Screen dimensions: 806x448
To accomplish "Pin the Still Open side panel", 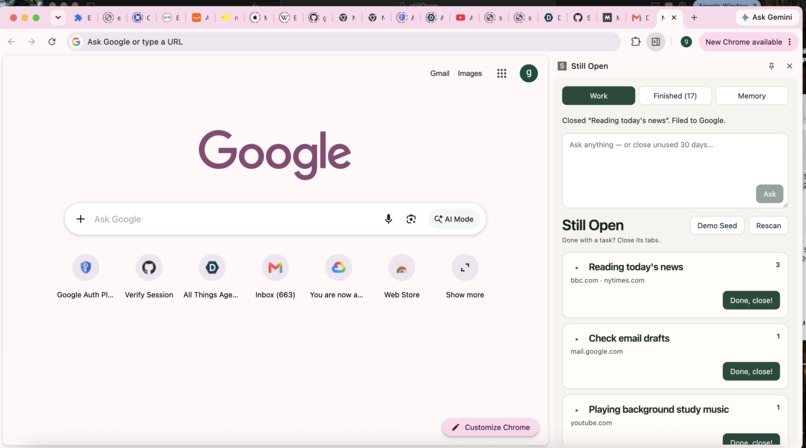I will (771, 66).
